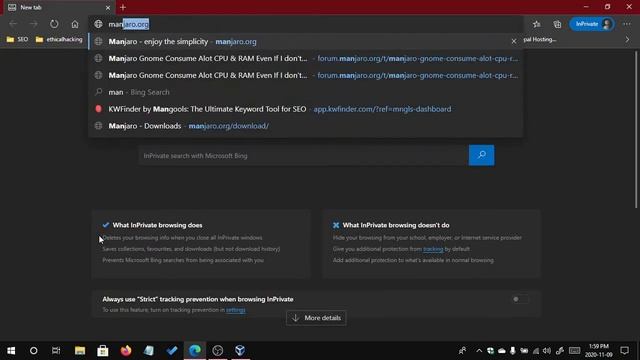Select Manjaro - Downloads suggestion
Screen dimensions: 640x360
tap(305, 126)
